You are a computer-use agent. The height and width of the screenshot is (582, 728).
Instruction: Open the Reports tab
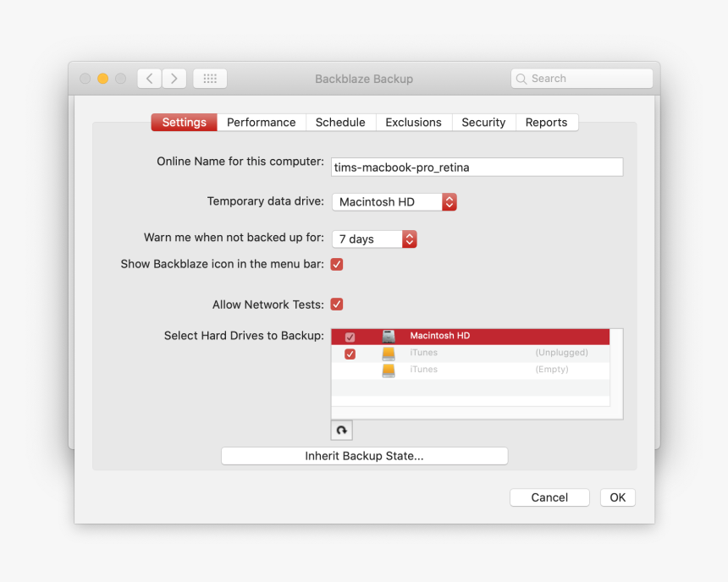[547, 123]
